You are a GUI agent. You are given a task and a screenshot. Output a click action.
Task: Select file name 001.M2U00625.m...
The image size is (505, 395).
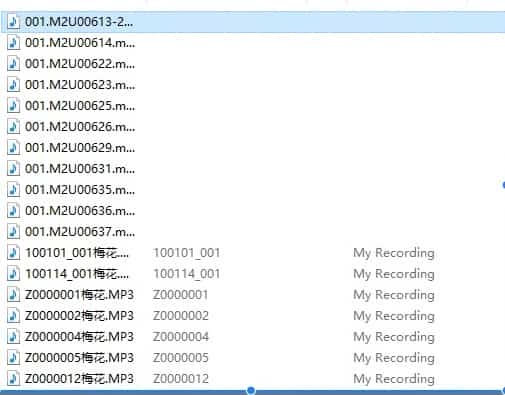(80, 106)
